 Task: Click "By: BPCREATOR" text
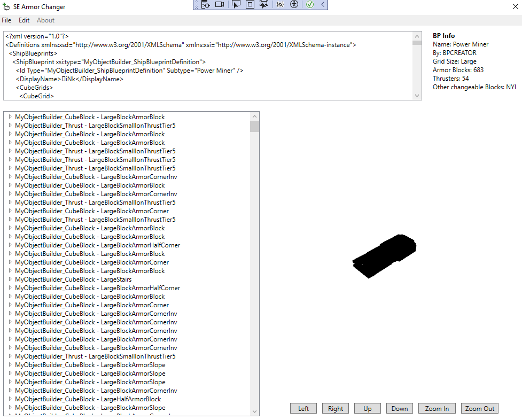(x=455, y=53)
